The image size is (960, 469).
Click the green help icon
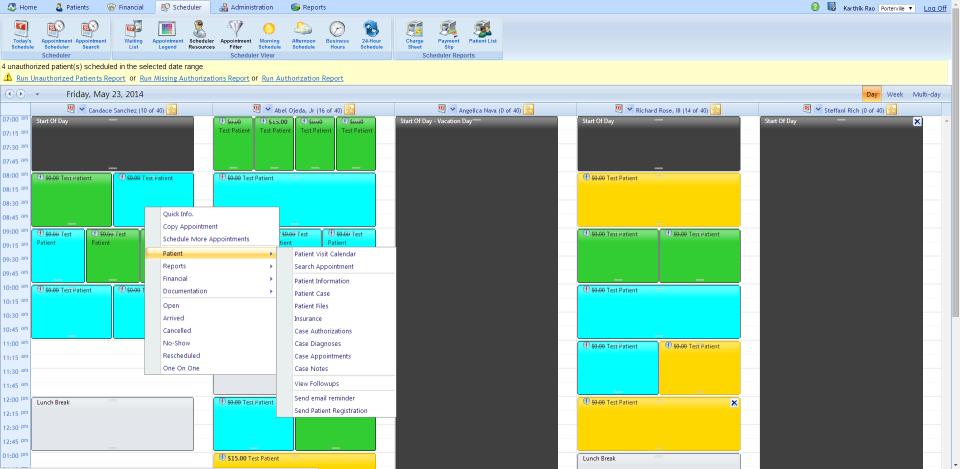pos(815,7)
